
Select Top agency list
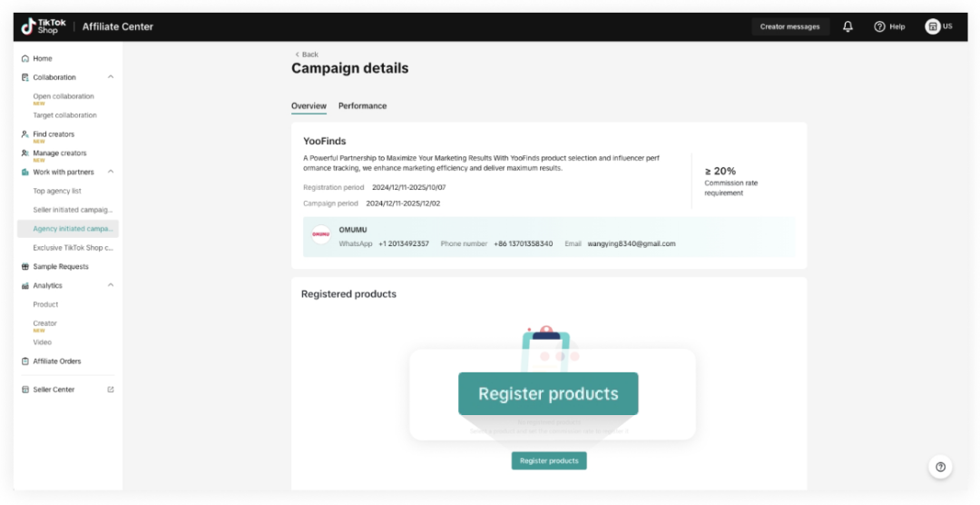click(57, 191)
